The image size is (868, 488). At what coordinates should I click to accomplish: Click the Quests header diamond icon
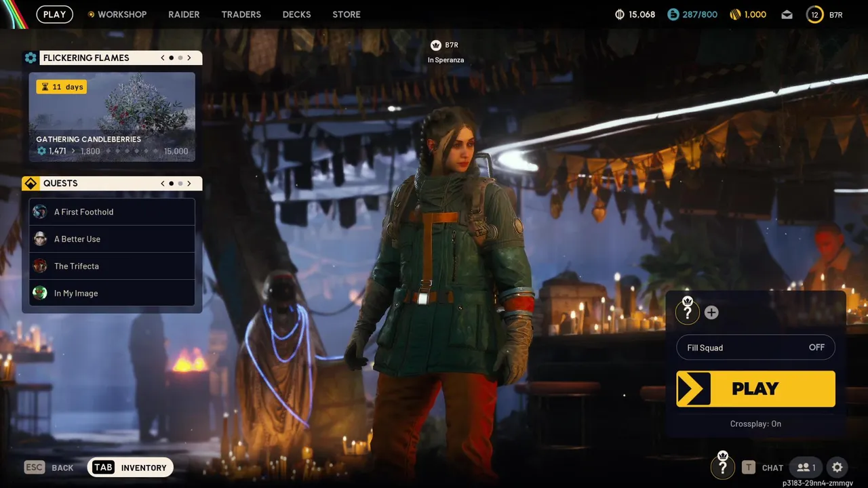pos(31,183)
